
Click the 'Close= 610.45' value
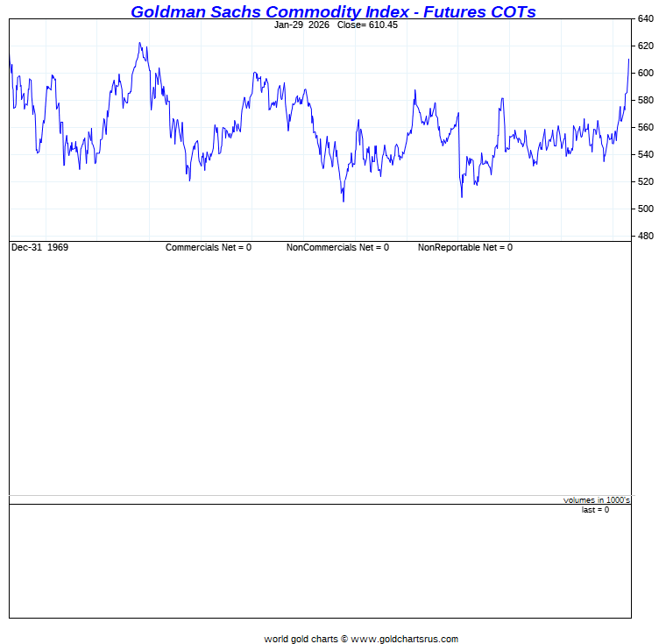[x=367, y=25]
